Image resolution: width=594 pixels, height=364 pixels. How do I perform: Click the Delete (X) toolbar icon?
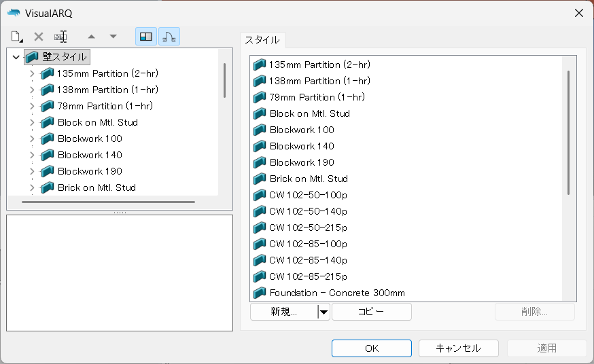(39, 37)
